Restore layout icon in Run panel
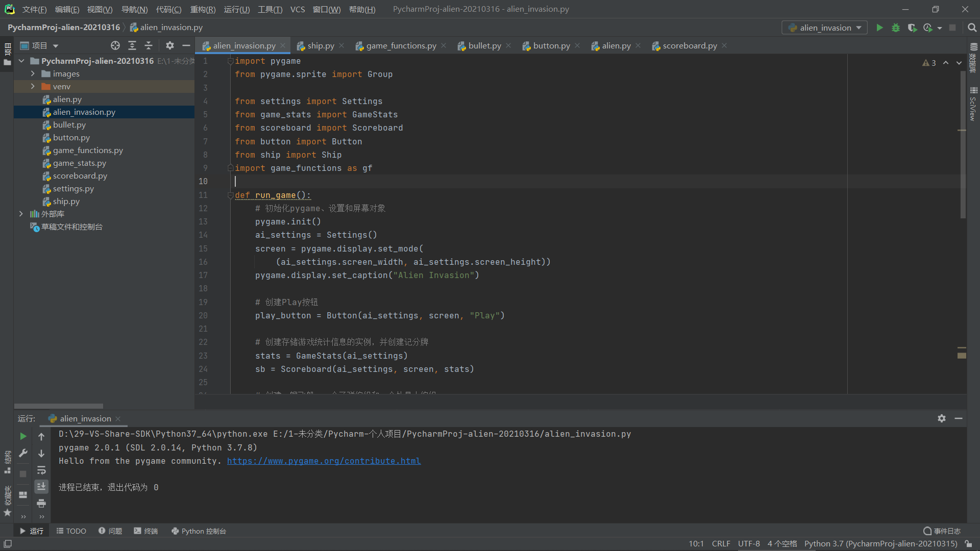The height and width of the screenshot is (551, 980). pos(23,494)
